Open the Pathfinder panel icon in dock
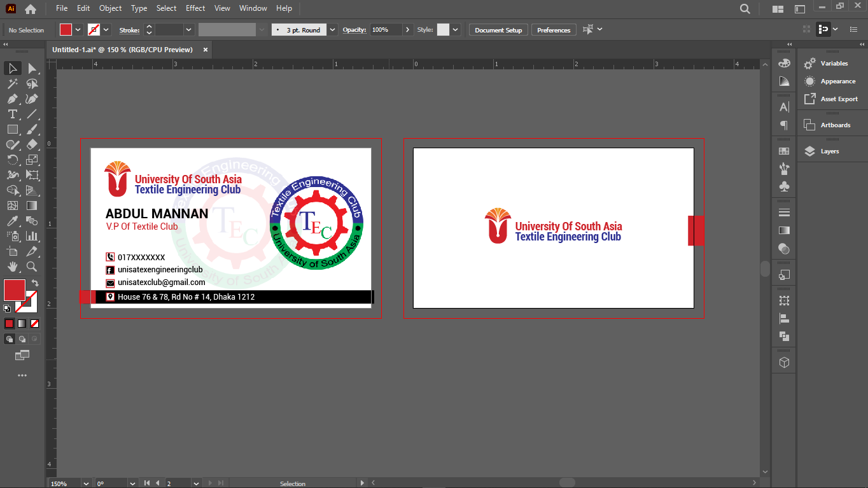The width and height of the screenshot is (868, 488). coord(784,335)
